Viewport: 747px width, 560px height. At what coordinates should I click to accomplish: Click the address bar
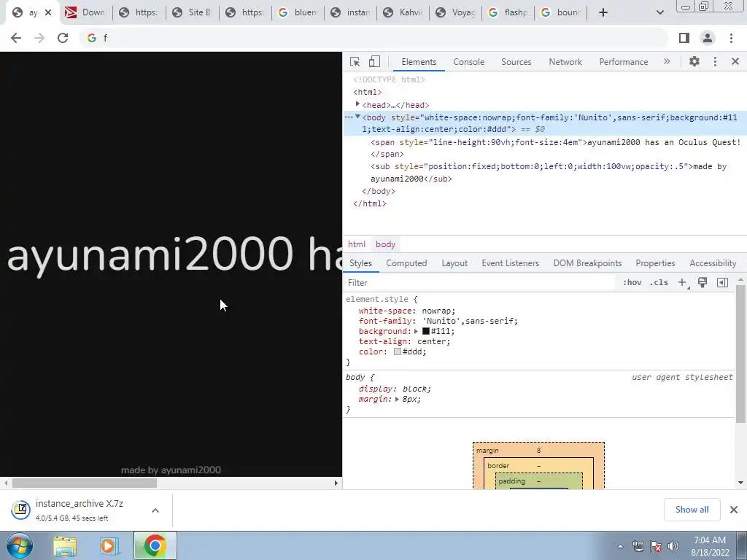374,38
